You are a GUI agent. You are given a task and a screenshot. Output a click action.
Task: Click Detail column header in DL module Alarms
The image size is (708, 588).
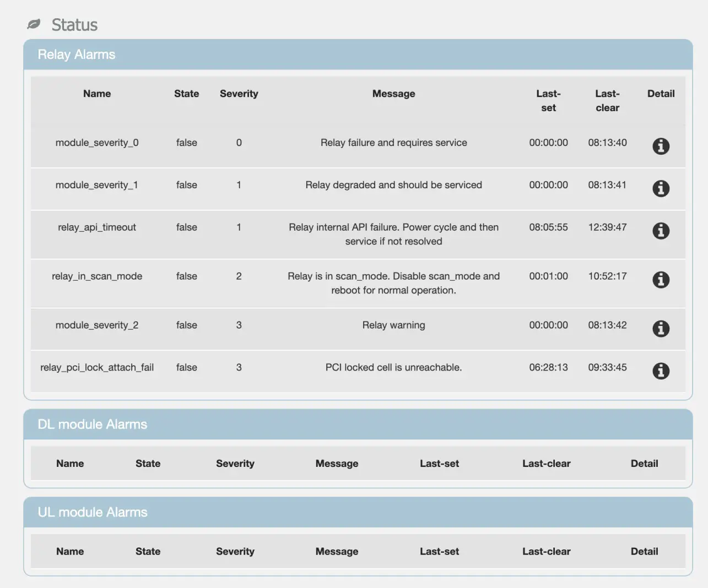(645, 464)
